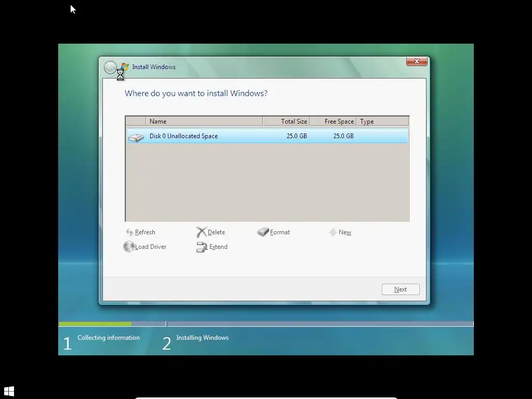Click the 25.0 GB total size value
Image resolution: width=532 pixels, height=399 pixels.
297,136
